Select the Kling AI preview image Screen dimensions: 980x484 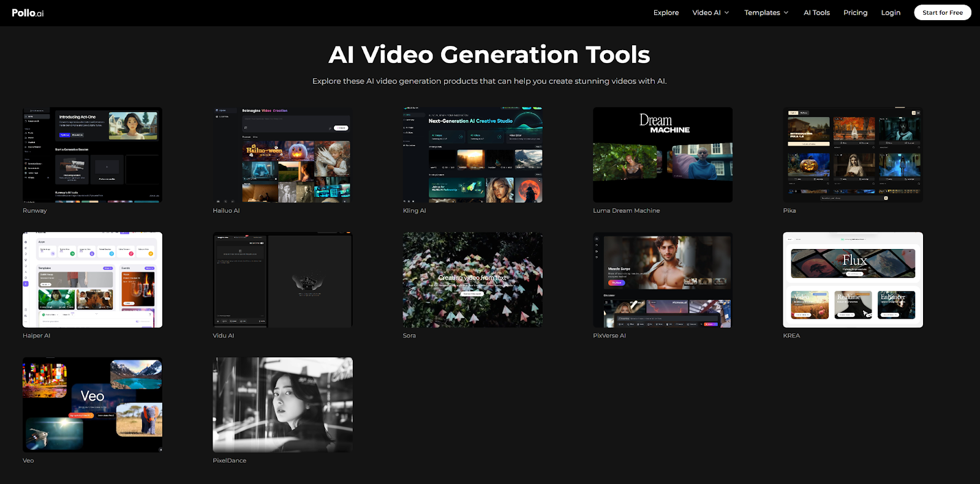coord(472,155)
